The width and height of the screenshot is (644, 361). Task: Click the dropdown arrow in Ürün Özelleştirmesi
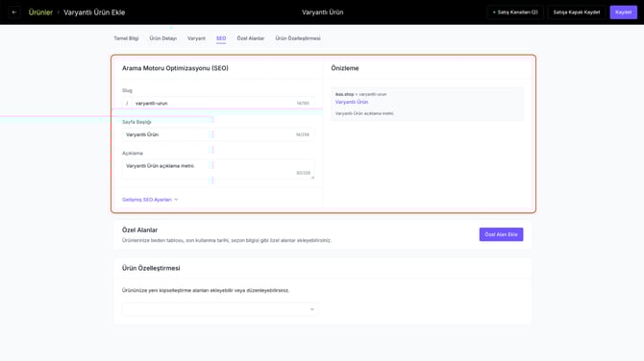pos(312,309)
